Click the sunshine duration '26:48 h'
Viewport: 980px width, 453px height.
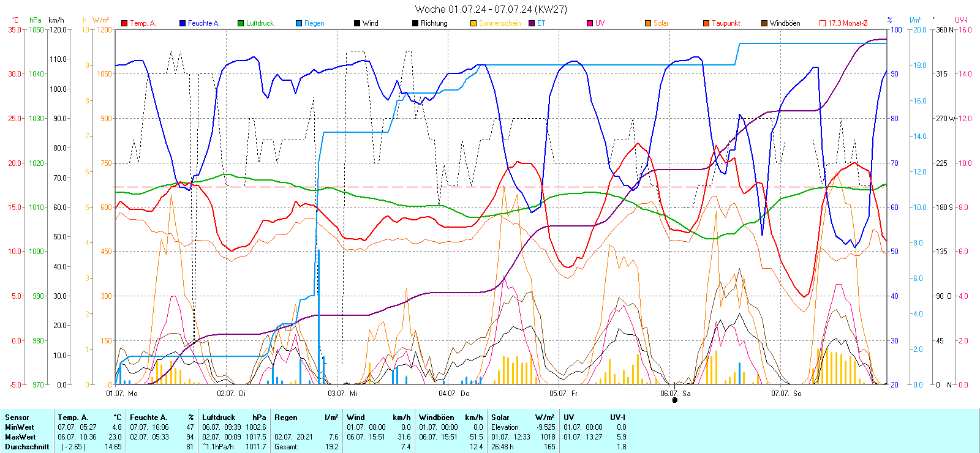point(502,447)
